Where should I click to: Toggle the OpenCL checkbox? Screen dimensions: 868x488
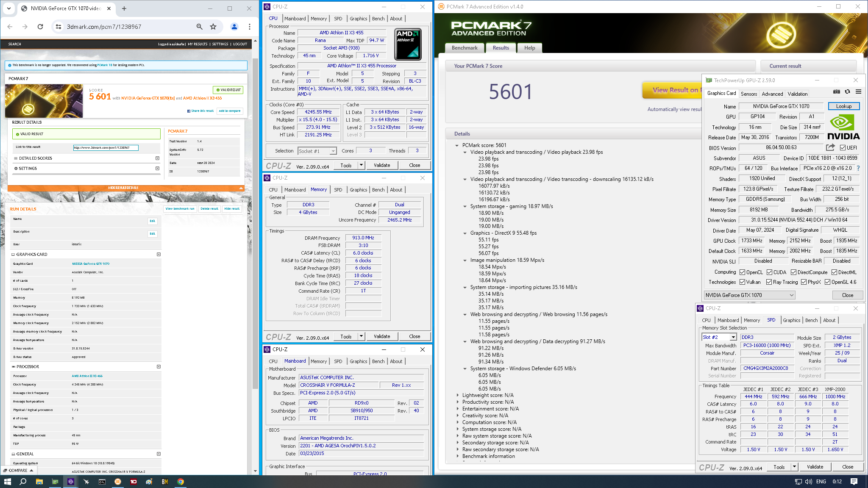[x=742, y=272]
